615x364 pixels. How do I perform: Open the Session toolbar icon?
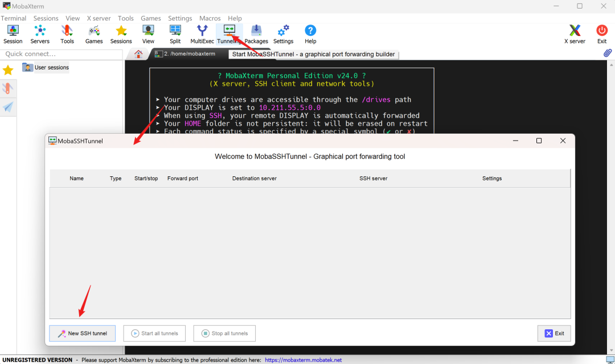click(x=13, y=34)
